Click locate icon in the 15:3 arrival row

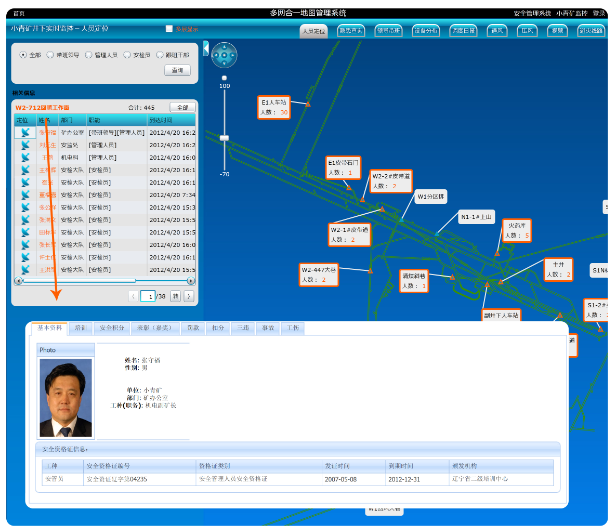25,207
